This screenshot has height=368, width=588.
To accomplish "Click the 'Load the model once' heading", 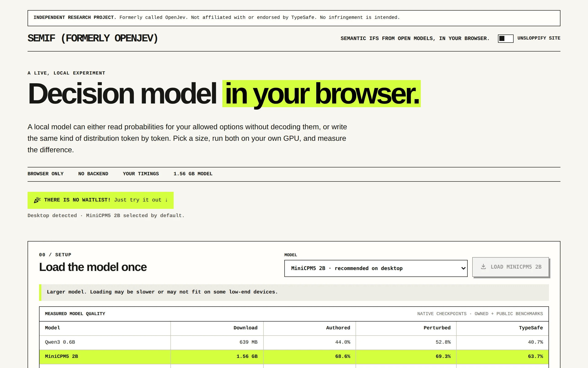I will [x=93, y=267].
